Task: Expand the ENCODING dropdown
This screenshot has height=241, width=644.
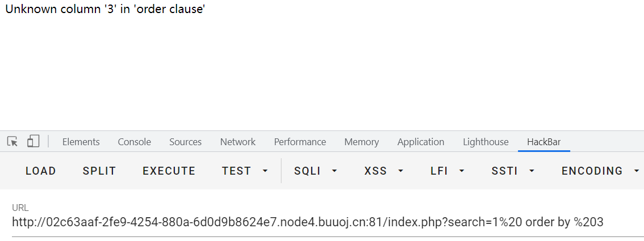Action: [599, 171]
